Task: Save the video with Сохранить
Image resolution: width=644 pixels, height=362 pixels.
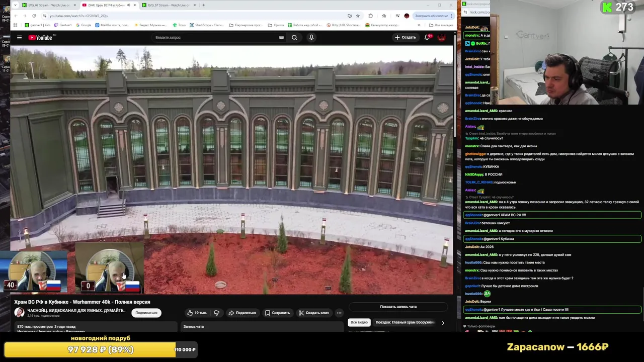Action: tap(278, 313)
